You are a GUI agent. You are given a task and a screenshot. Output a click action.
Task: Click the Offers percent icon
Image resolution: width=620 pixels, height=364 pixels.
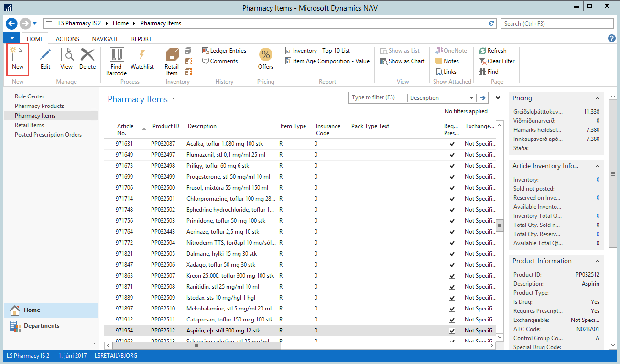[265, 55]
